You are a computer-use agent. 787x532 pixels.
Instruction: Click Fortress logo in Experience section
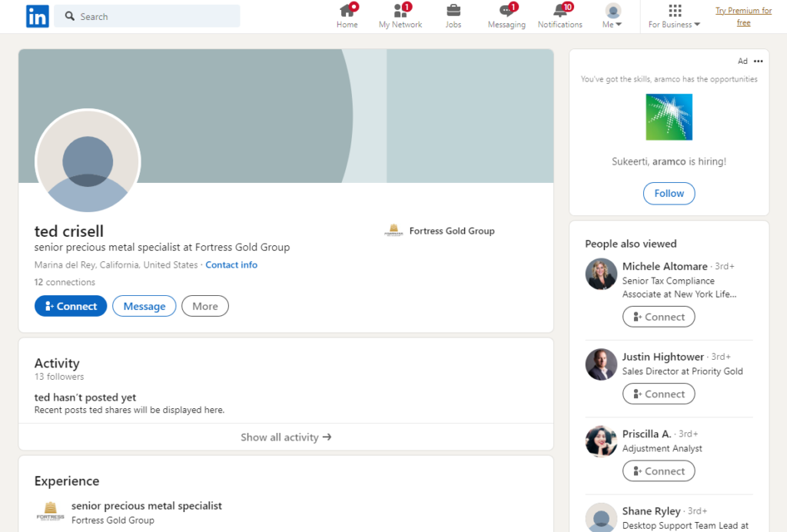point(50,511)
